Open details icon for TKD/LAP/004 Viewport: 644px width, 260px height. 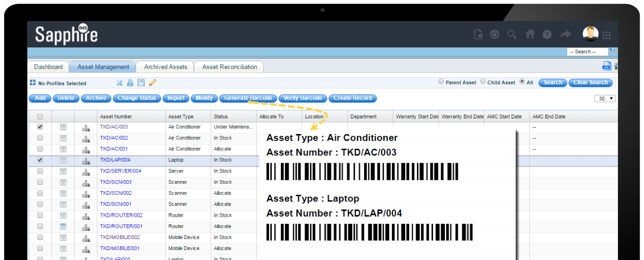point(63,160)
